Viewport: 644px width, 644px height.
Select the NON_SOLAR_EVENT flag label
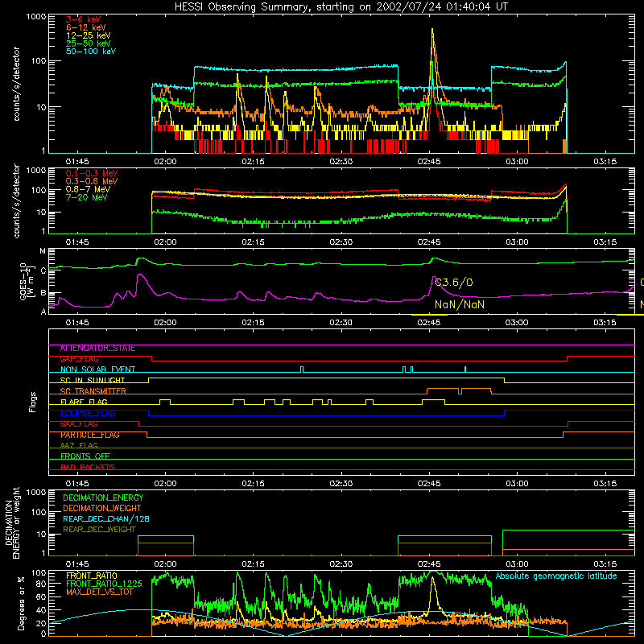tap(97, 369)
